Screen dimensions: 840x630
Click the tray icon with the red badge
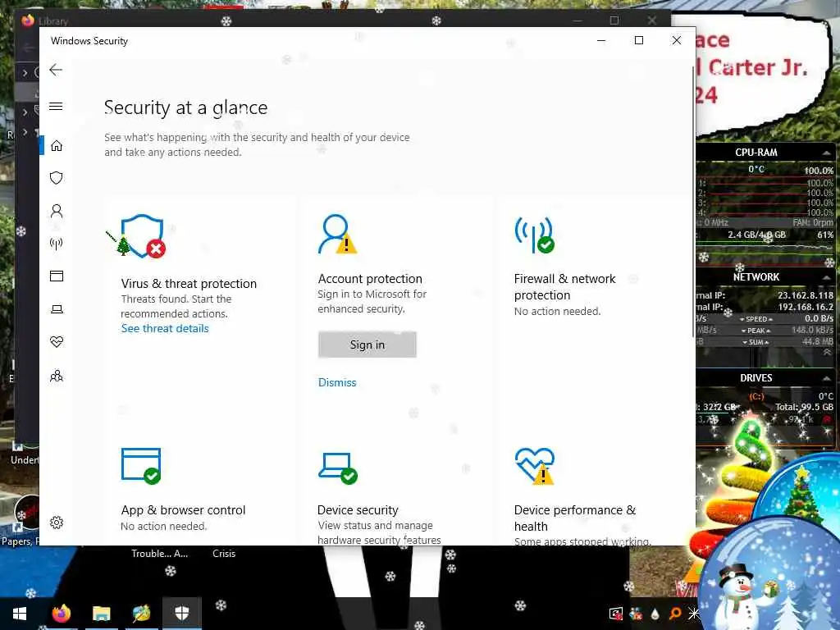tap(616, 614)
